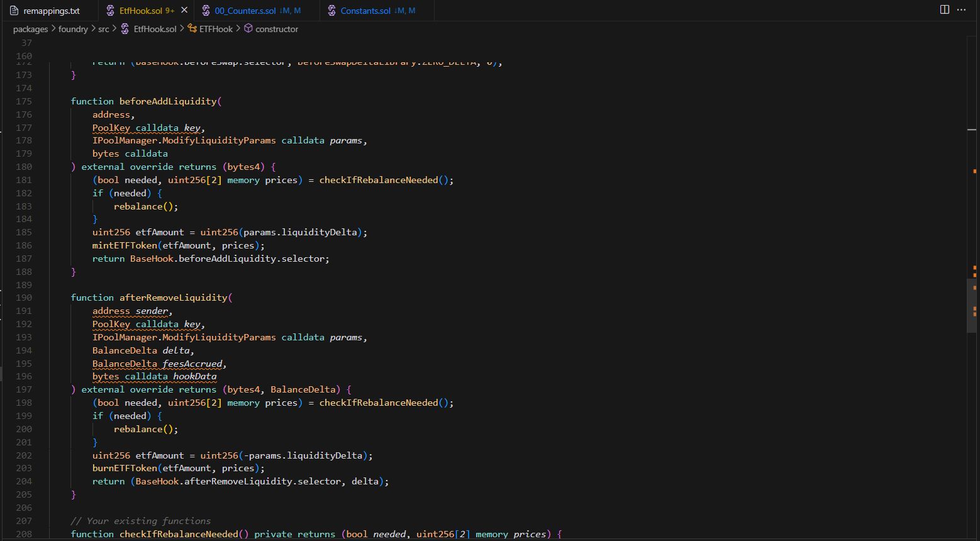Click 'address sender' parameter on line 191
The width and height of the screenshot is (980, 541).
point(130,311)
